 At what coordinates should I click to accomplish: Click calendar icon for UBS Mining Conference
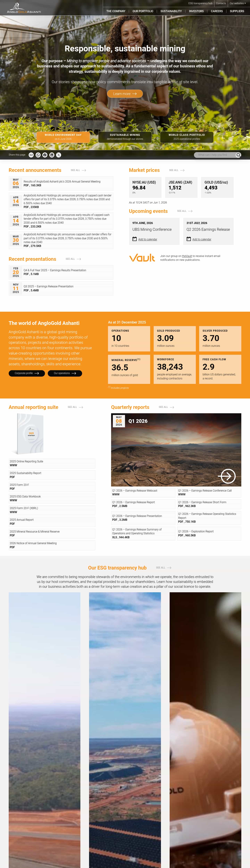(134, 239)
